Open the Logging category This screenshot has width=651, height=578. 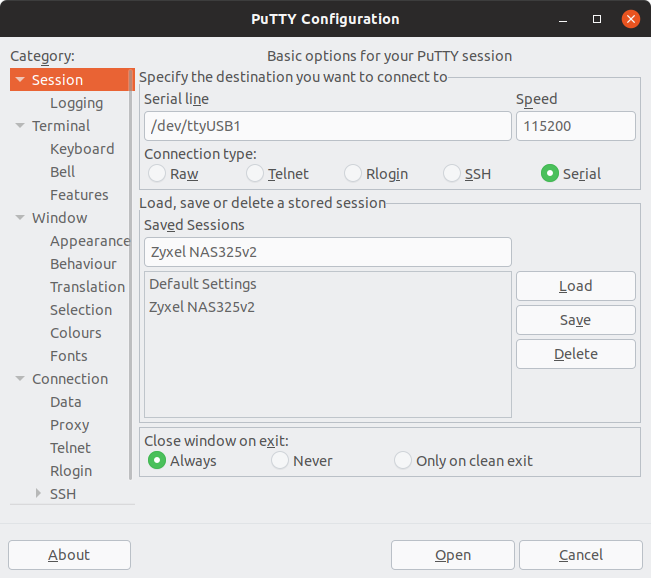click(x=76, y=103)
